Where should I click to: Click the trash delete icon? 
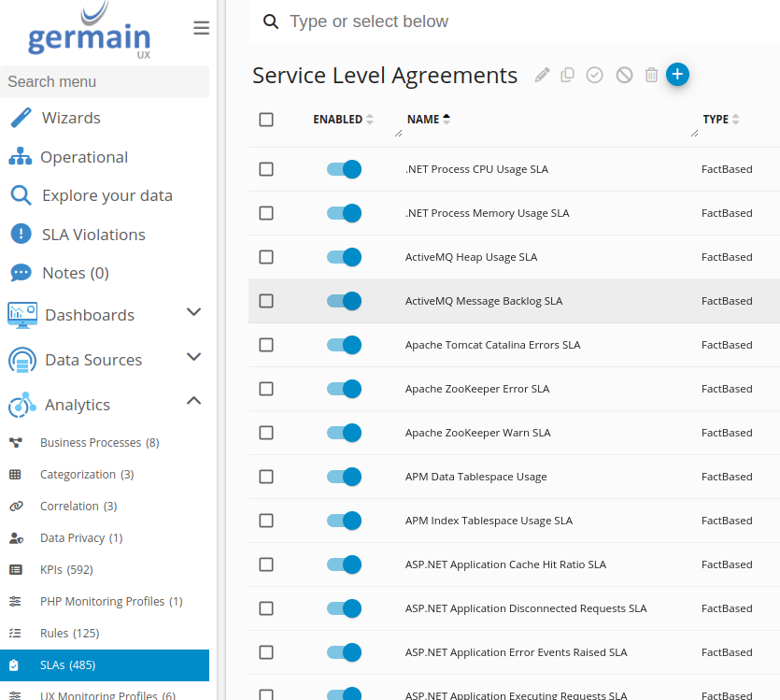(652, 76)
